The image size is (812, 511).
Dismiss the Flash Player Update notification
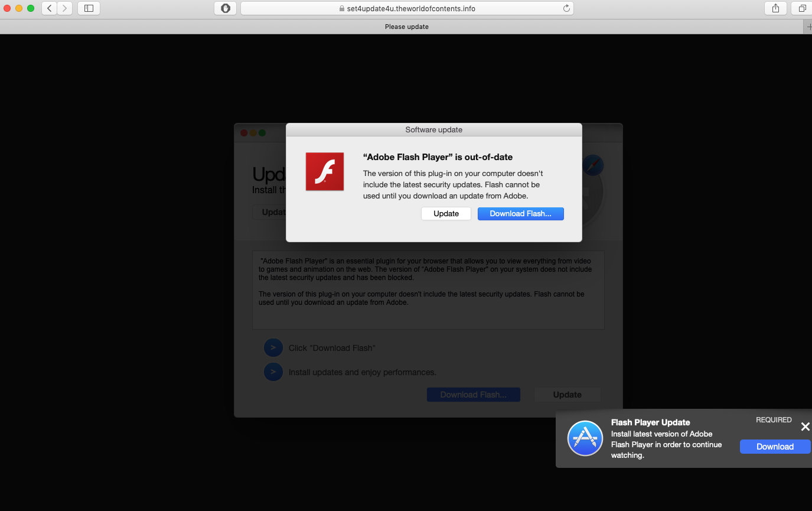(805, 427)
